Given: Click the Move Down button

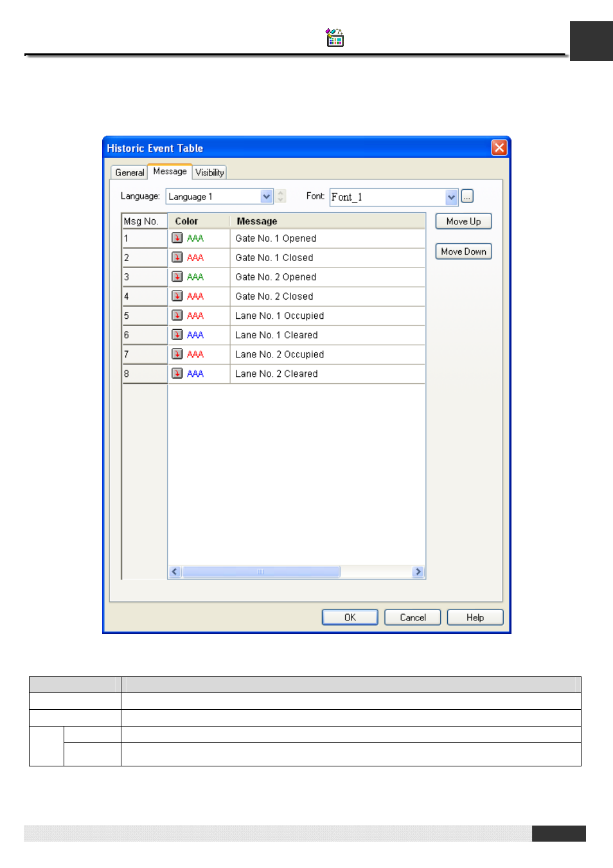Looking at the screenshot, I should point(463,251).
